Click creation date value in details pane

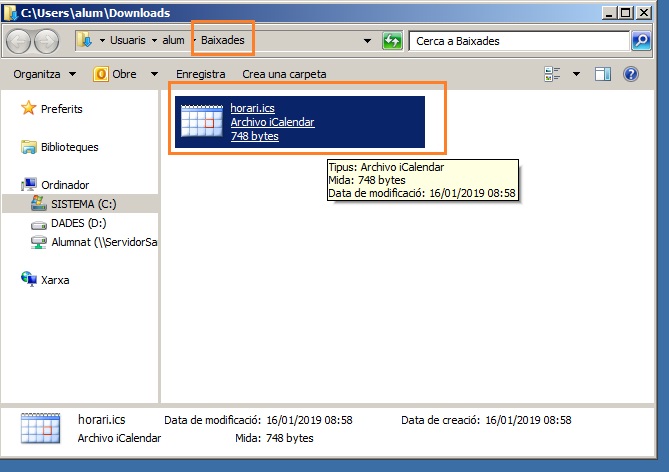tap(528, 420)
